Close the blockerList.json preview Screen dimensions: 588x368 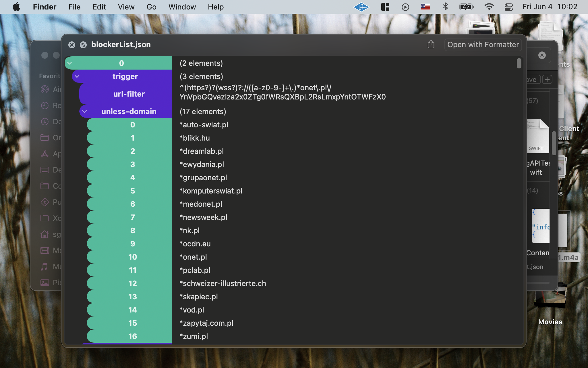point(72,45)
